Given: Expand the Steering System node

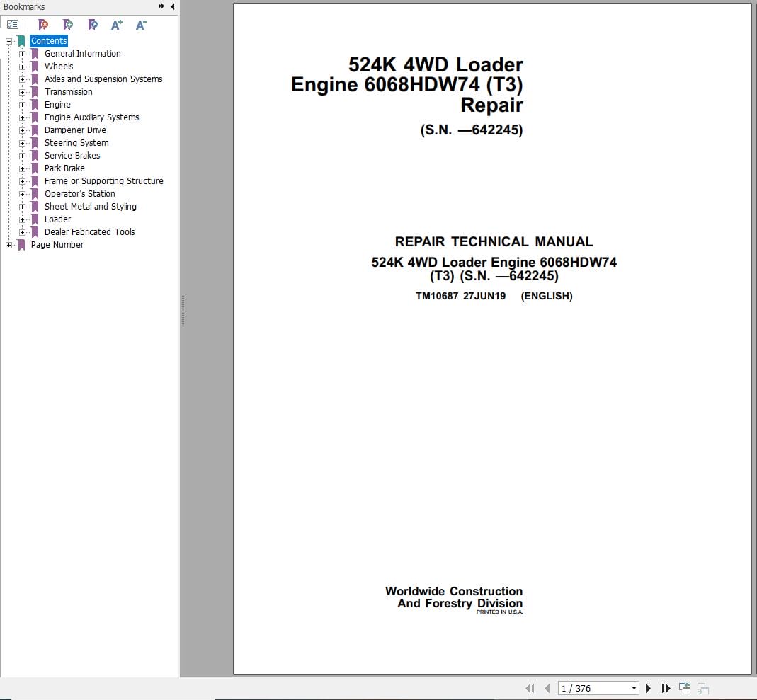Looking at the screenshot, I should pos(22,143).
